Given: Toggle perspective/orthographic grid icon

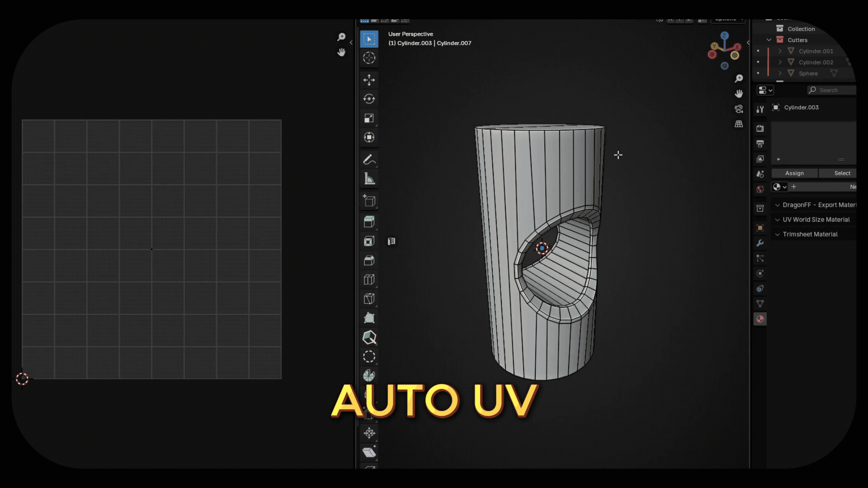Looking at the screenshot, I should (739, 124).
